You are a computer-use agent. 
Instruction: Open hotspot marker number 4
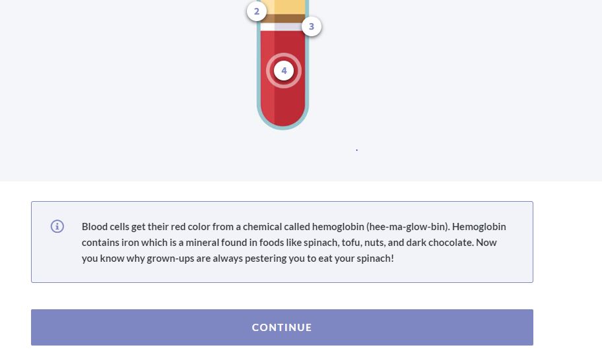[x=284, y=71]
